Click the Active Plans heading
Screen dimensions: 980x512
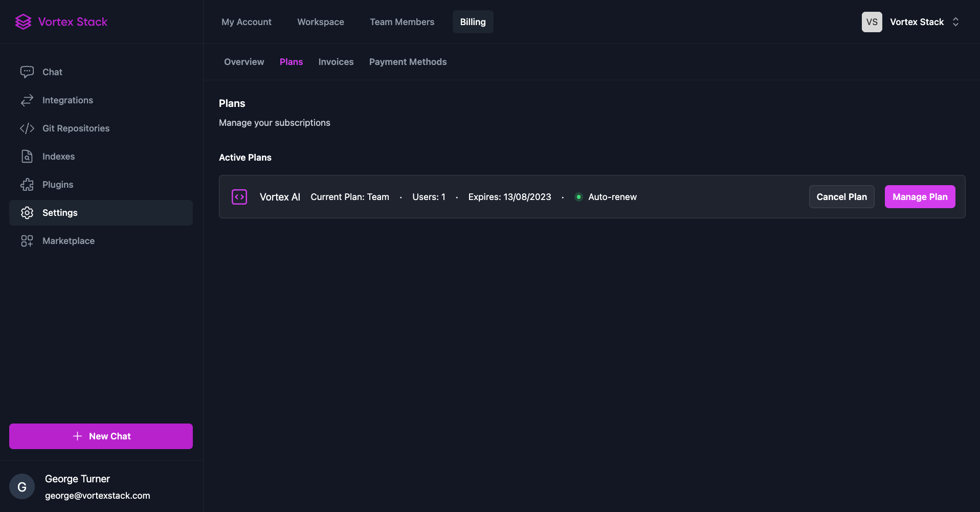[x=245, y=158]
